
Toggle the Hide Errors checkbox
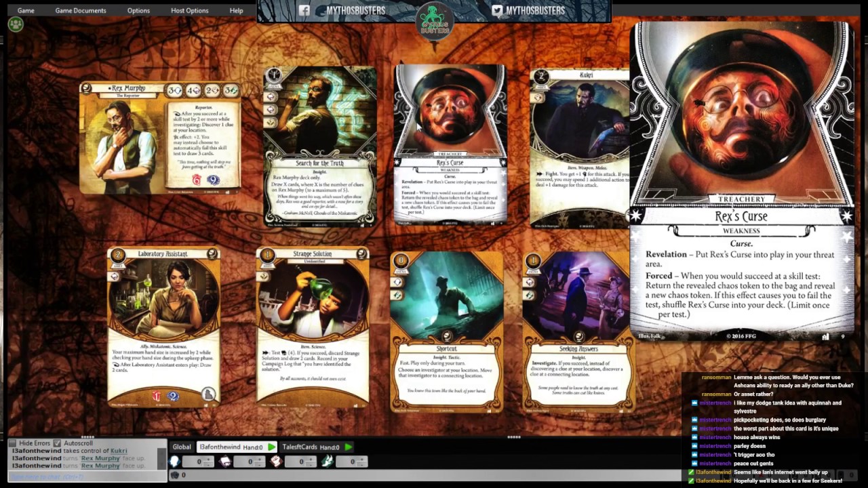click(12, 443)
